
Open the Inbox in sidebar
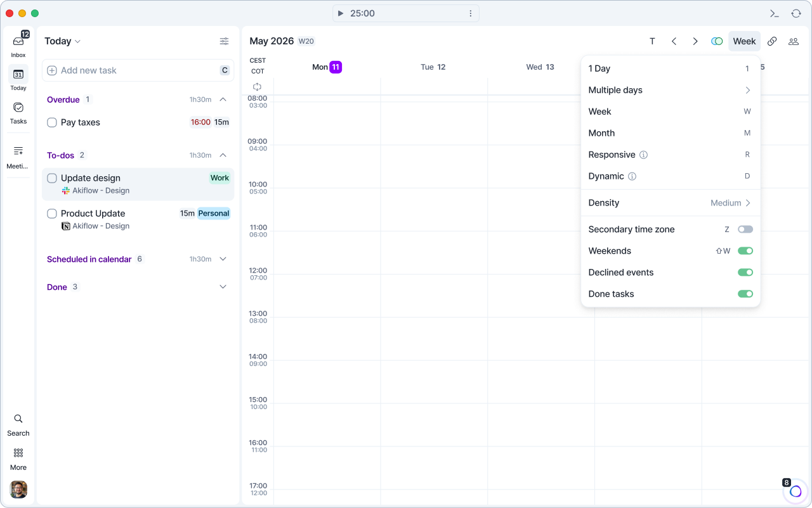[18, 44]
